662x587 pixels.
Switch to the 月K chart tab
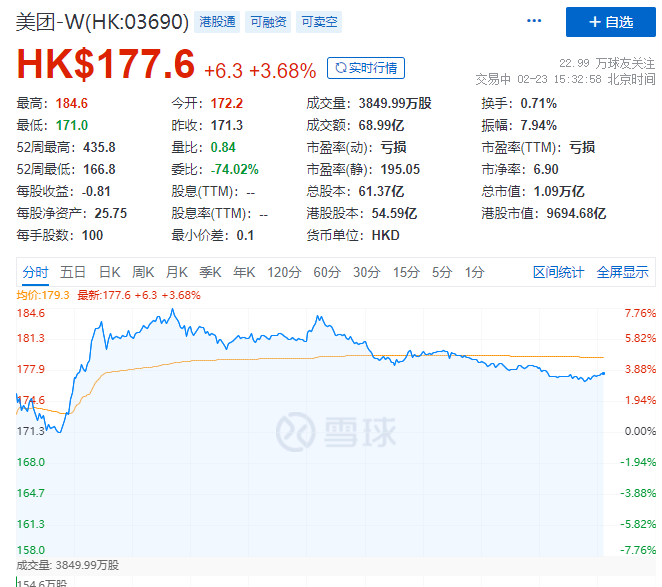177,272
